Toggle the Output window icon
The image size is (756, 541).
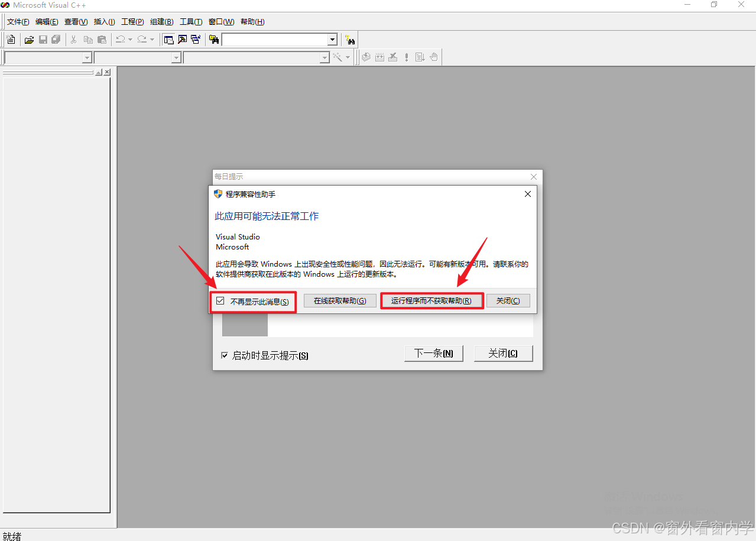click(x=183, y=40)
